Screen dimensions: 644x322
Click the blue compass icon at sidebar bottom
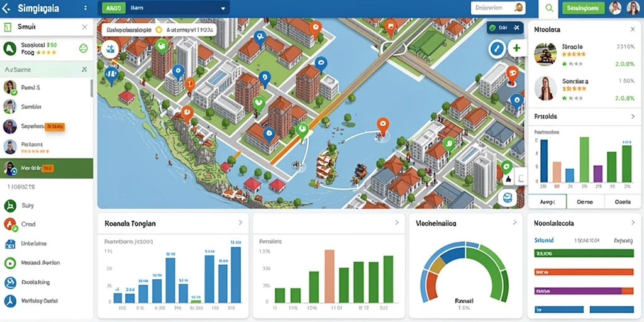(x=10, y=301)
